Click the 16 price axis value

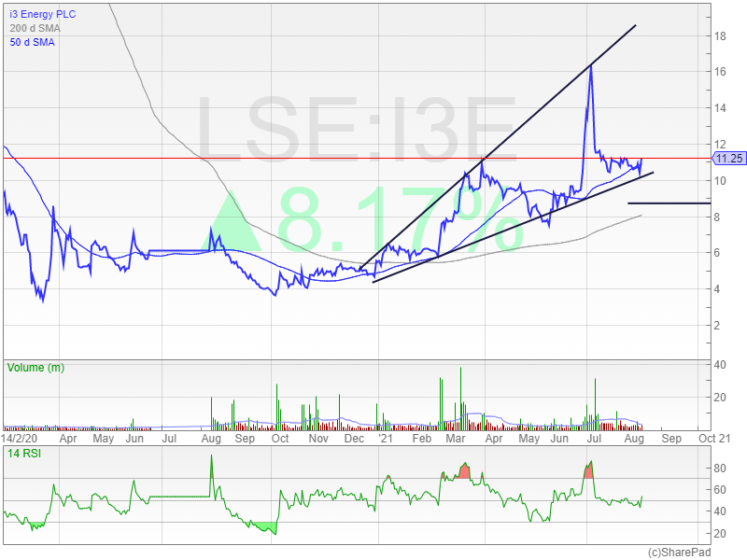coord(719,72)
